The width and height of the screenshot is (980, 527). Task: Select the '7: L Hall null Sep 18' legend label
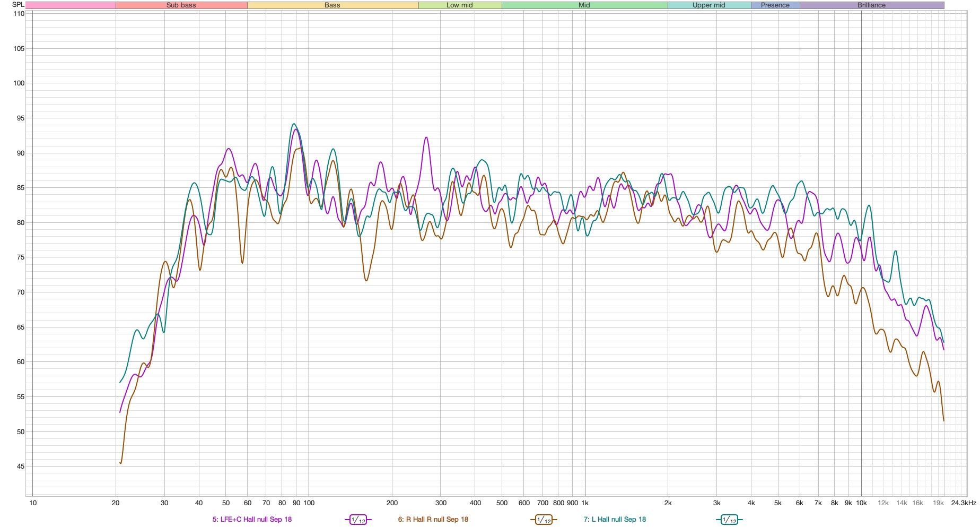(x=615, y=520)
